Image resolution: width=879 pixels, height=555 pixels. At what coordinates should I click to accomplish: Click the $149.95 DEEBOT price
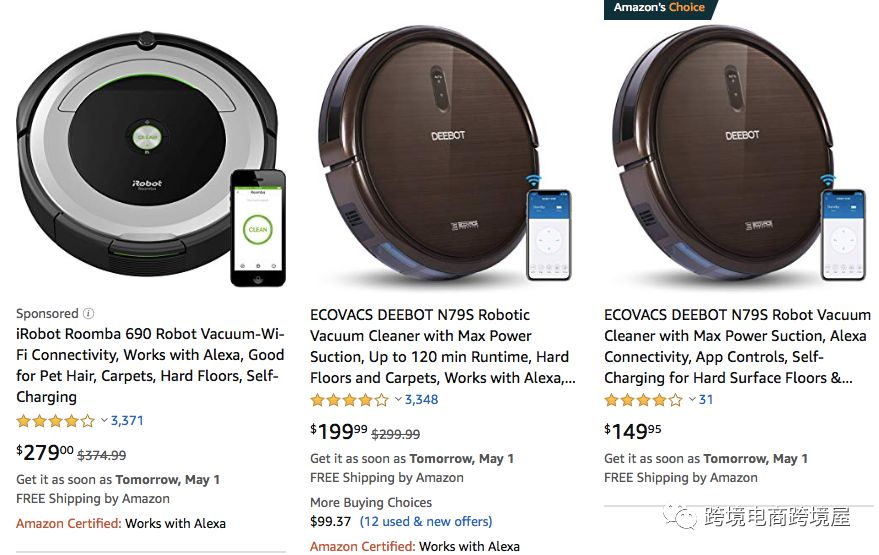click(x=633, y=431)
